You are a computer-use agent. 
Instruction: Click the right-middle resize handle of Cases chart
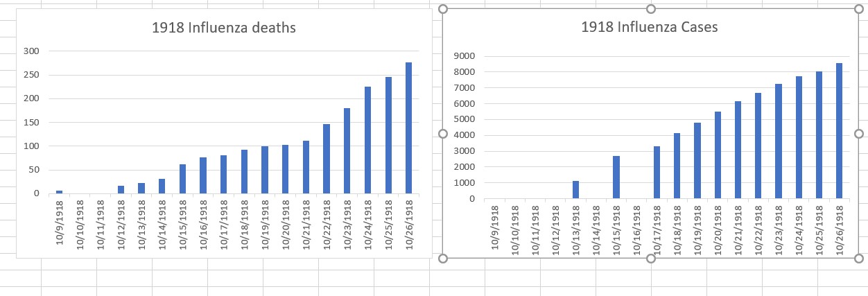[858, 134]
